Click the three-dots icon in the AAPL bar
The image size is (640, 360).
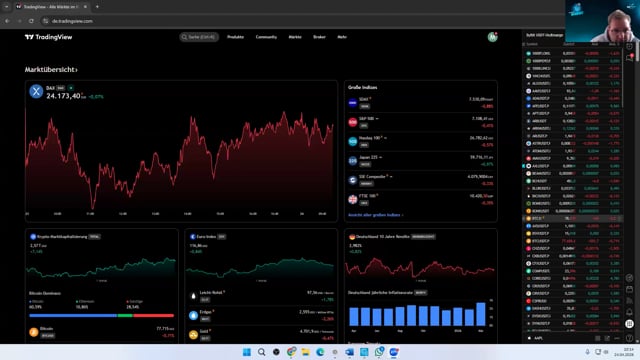coord(617,338)
